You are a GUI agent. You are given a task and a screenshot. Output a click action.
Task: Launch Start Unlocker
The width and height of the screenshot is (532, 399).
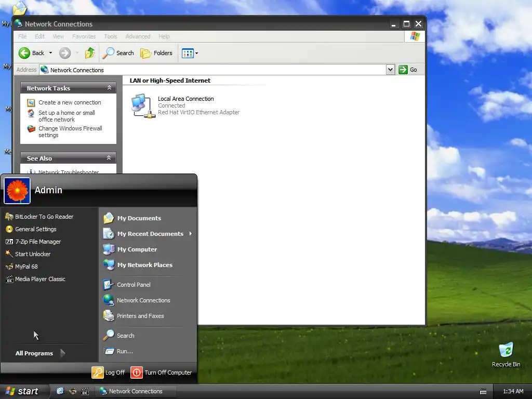pyautogui.click(x=28, y=254)
